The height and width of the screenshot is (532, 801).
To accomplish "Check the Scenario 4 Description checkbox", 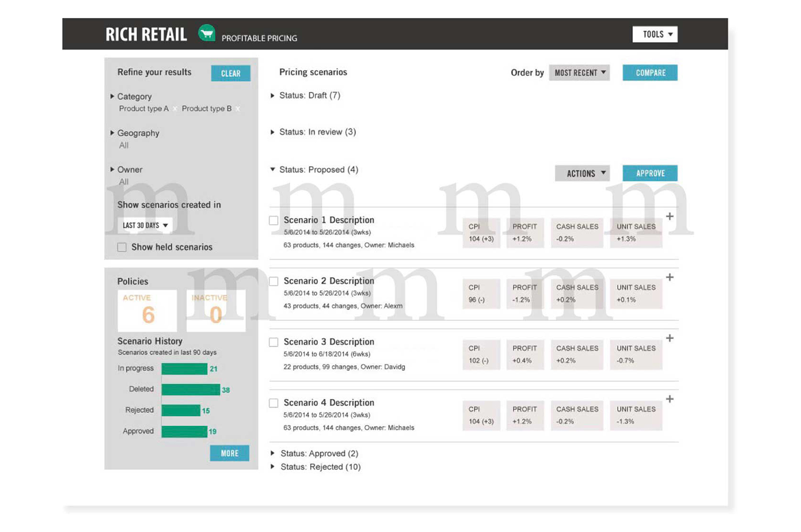I will click(x=273, y=403).
